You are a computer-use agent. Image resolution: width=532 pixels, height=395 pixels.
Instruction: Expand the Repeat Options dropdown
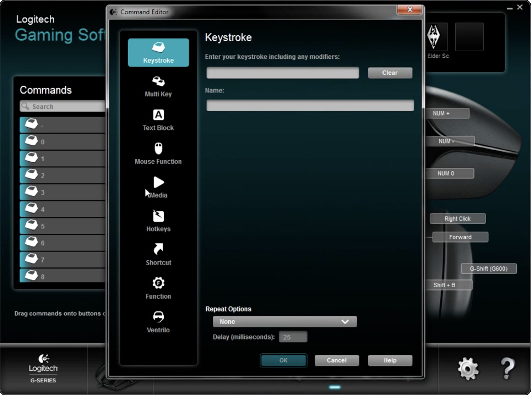pos(285,321)
